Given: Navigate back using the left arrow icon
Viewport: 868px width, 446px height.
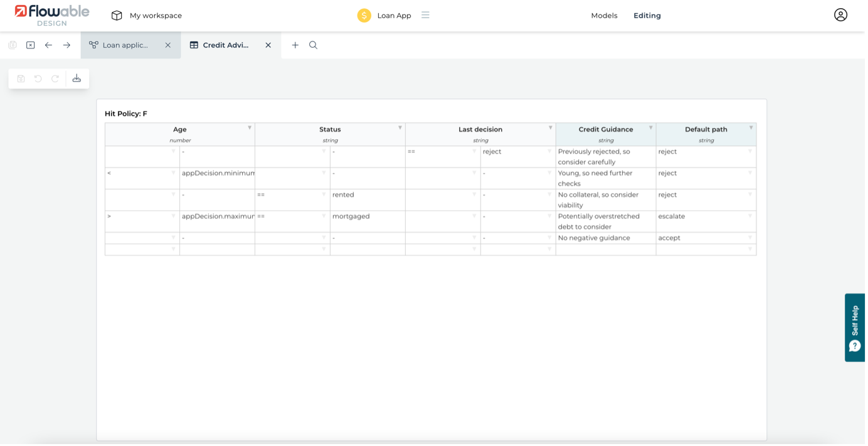Looking at the screenshot, I should click(48, 45).
